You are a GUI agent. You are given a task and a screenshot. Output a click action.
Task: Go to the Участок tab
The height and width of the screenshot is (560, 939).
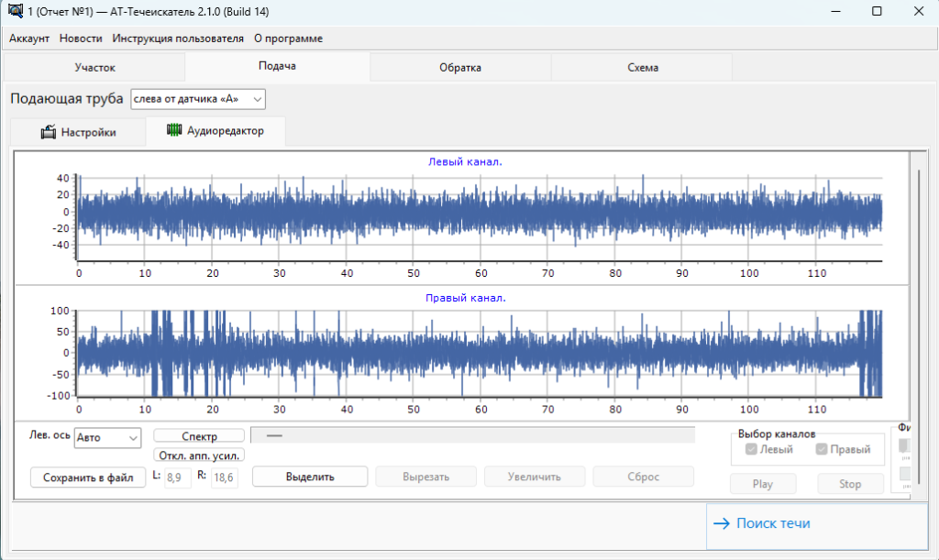(x=94, y=68)
